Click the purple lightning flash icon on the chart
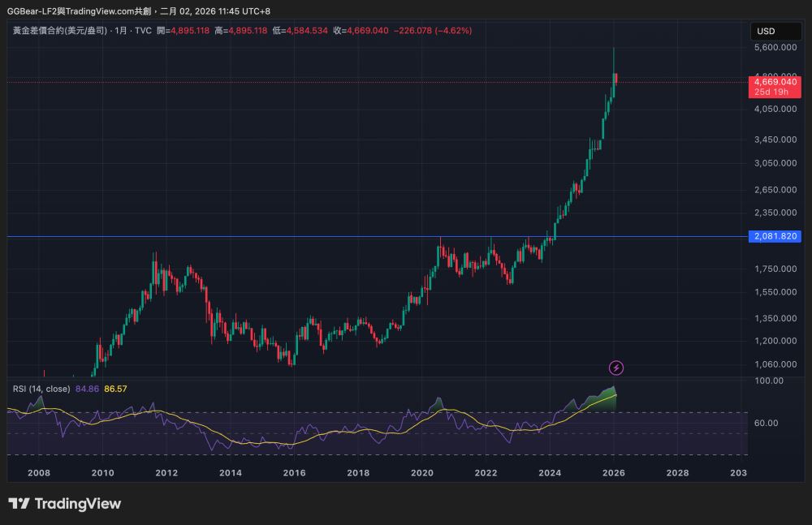The height and width of the screenshot is (525, 812). (616, 368)
